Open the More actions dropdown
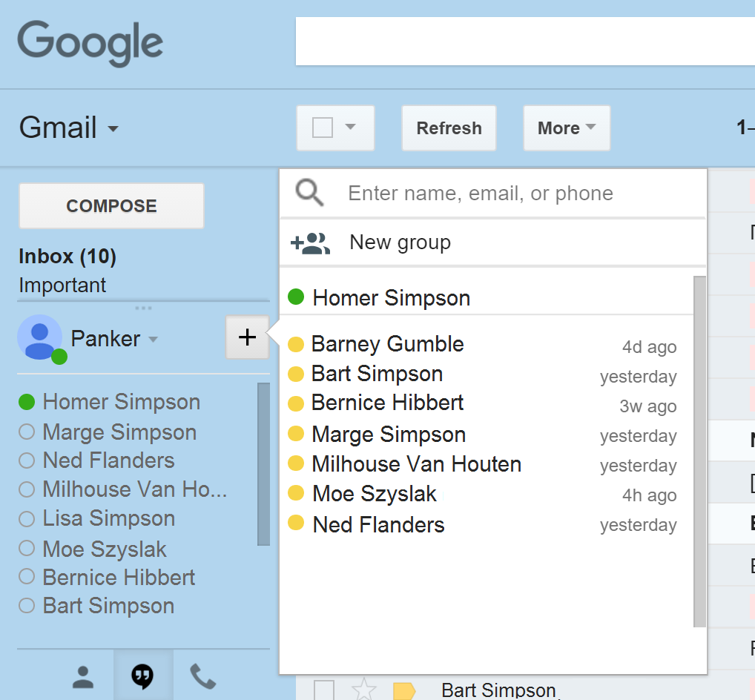 tap(567, 128)
